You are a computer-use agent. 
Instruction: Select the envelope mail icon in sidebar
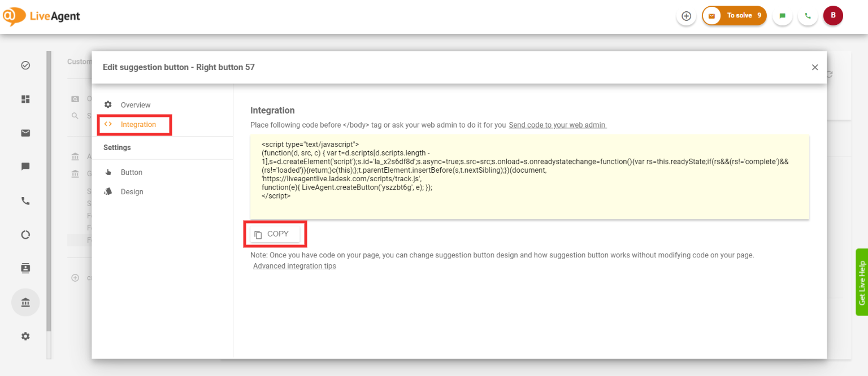[25, 133]
